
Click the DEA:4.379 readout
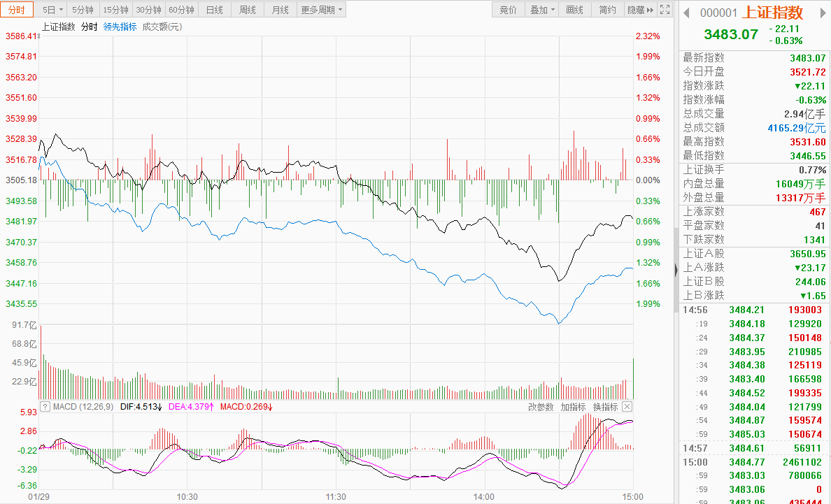191,407
